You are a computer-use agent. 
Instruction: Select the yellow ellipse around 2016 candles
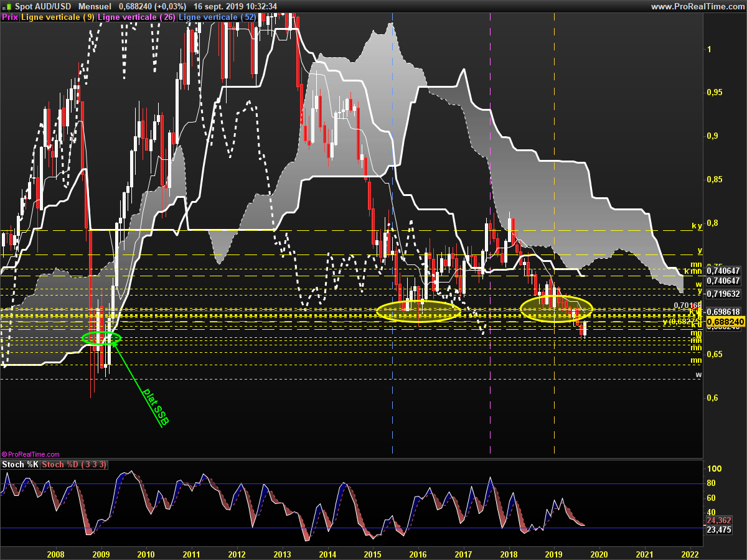[418, 310]
